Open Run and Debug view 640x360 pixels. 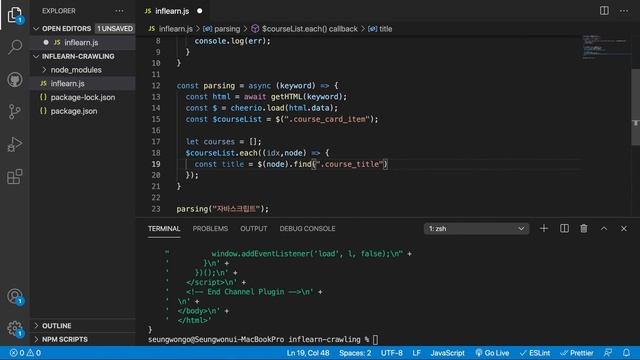[15, 144]
